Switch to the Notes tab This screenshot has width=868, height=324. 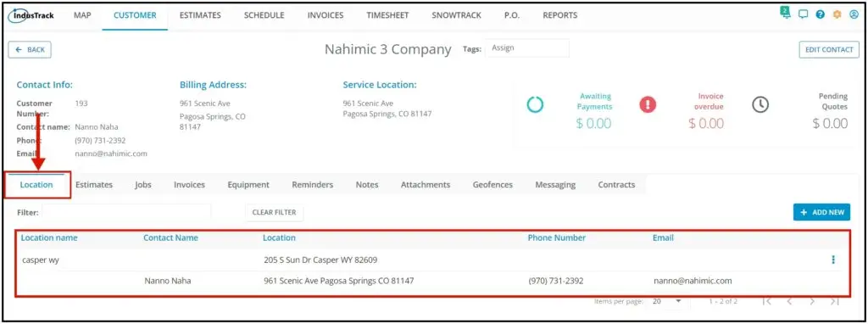367,185
